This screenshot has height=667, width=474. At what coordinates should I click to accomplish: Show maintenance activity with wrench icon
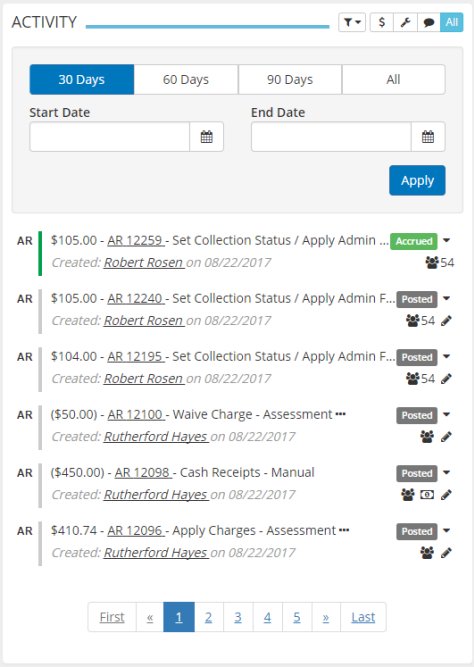click(405, 22)
